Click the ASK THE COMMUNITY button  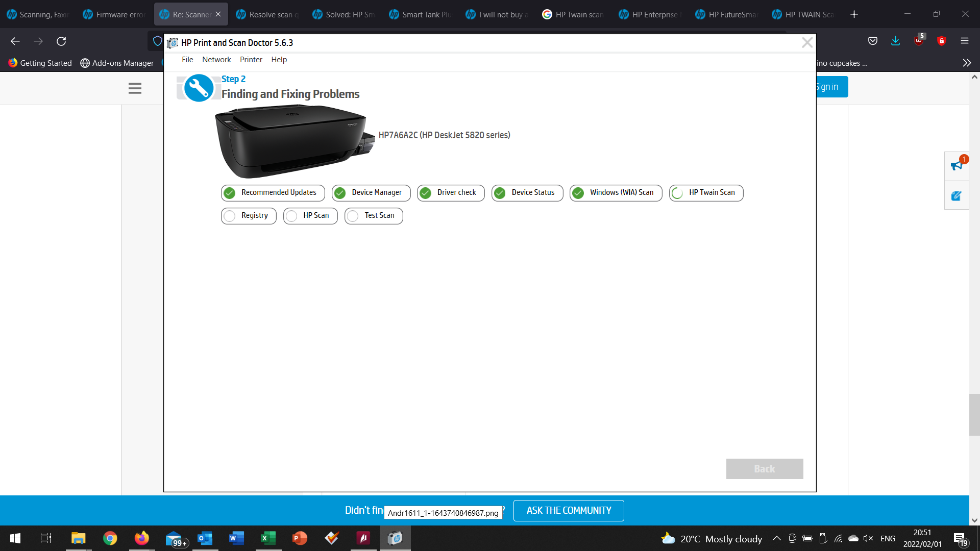click(x=568, y=510)
